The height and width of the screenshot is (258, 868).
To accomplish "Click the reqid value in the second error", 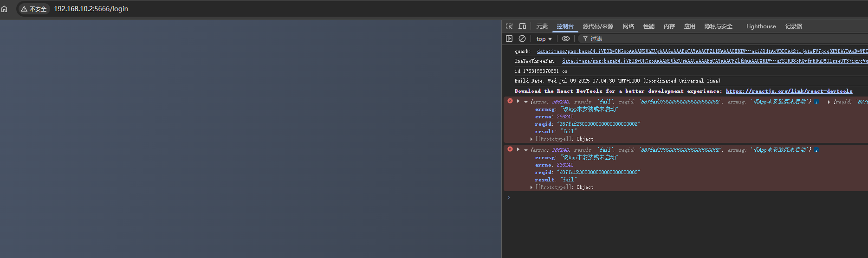I will (599, 172).
